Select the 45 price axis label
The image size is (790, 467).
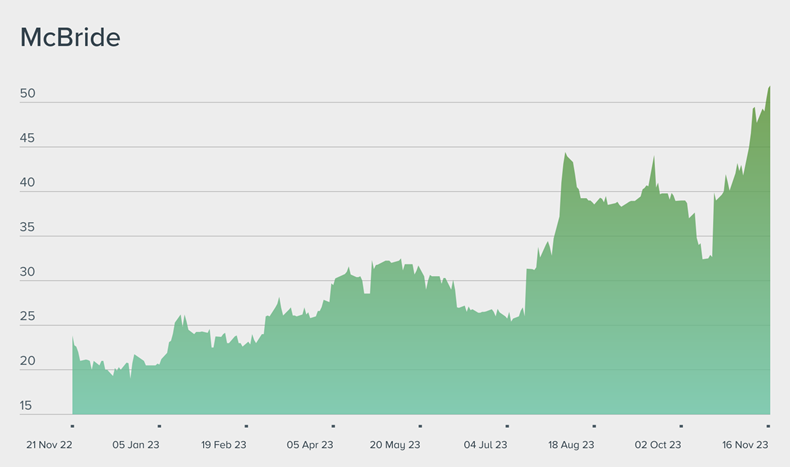tap(27, 139)
